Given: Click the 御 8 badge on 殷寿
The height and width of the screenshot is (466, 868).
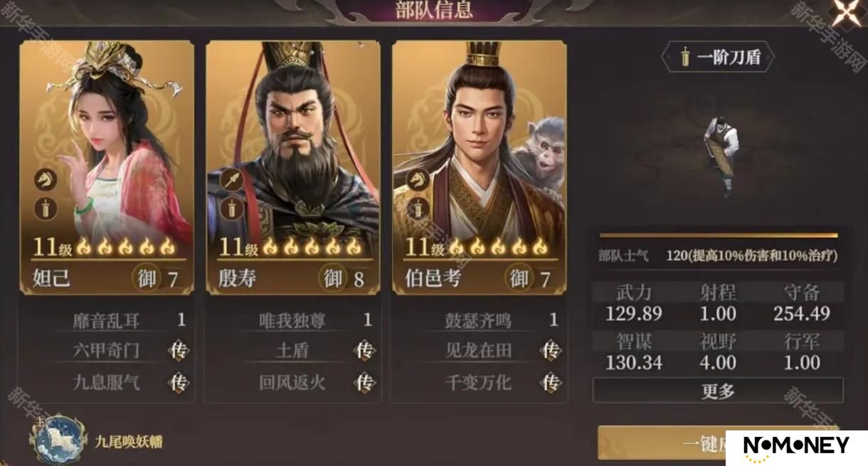Looking at the screenshot, I should click(x=344, y=278).
